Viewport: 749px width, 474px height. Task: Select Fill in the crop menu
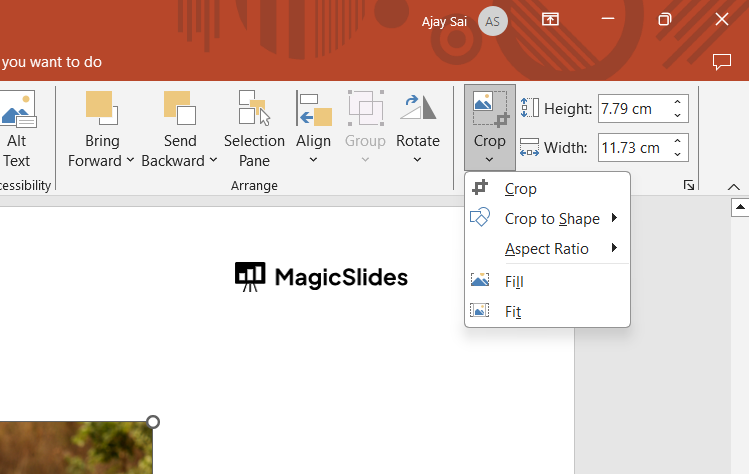[514, 282]
